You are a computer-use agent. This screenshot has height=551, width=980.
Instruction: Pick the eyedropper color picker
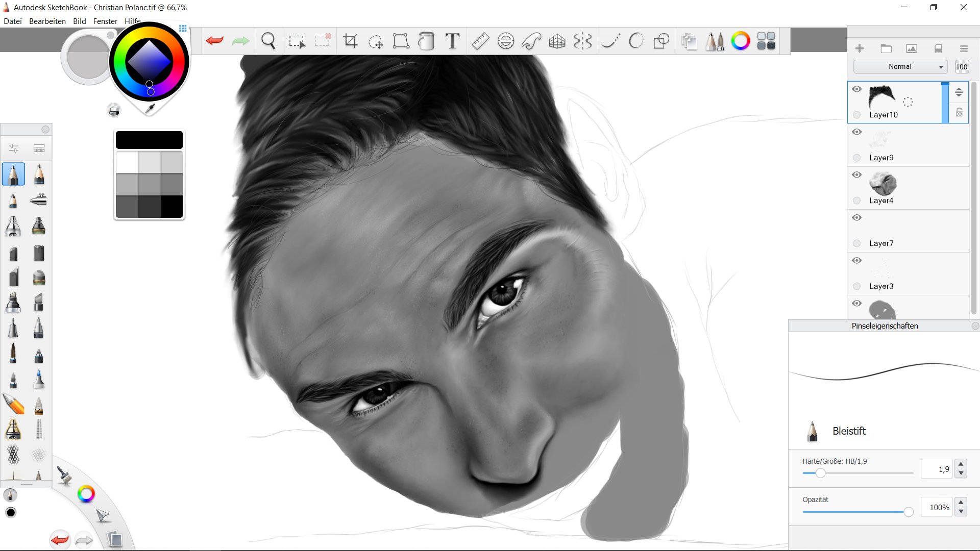pos(150,108)
